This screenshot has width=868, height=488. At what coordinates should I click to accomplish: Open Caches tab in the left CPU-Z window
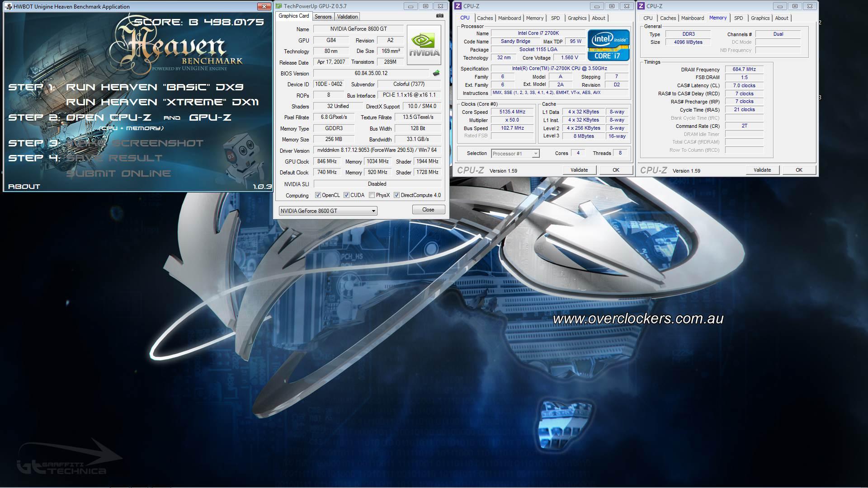485,18
